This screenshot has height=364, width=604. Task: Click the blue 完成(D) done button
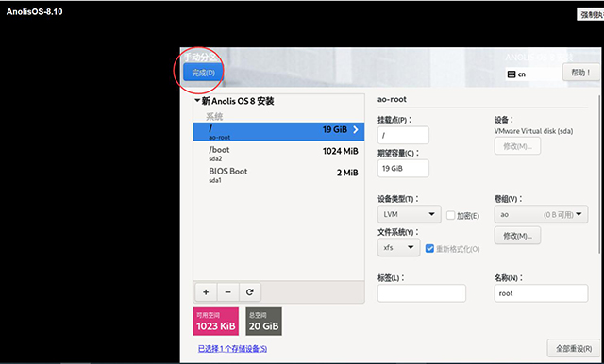coord(204,73)
